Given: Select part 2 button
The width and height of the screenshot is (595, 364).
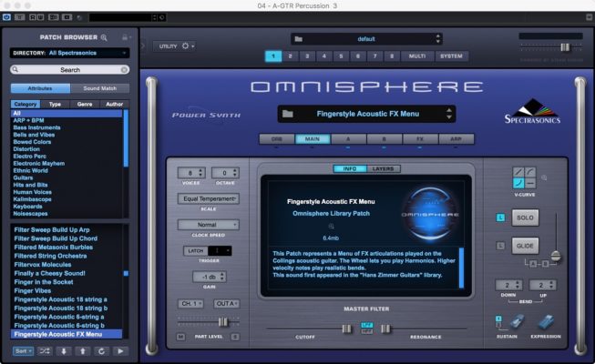Looking at the screenshot, I should (x=291, y=56).
